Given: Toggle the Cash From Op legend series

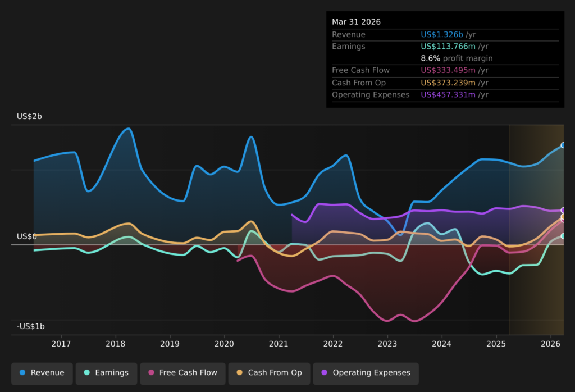Looking at the screenshot, I should 269,373.
